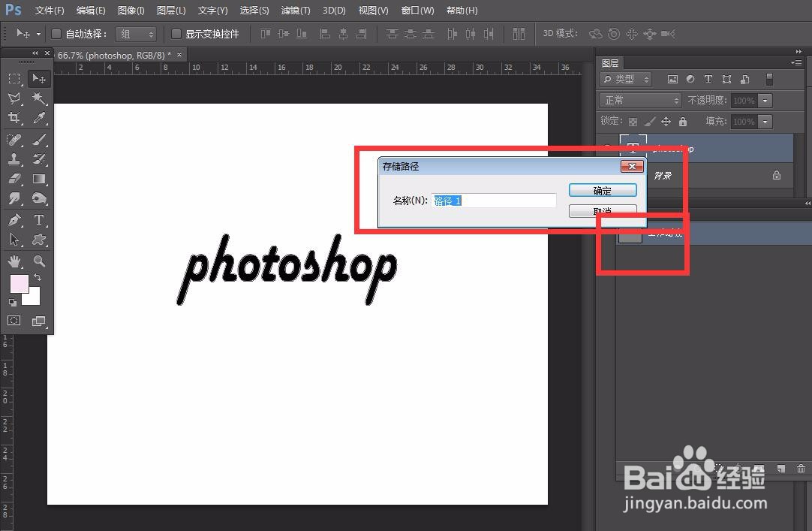The height and width of the screenshot is (531, 812).
Task: Open the File (文件) menu
Action: coord(50,11)
